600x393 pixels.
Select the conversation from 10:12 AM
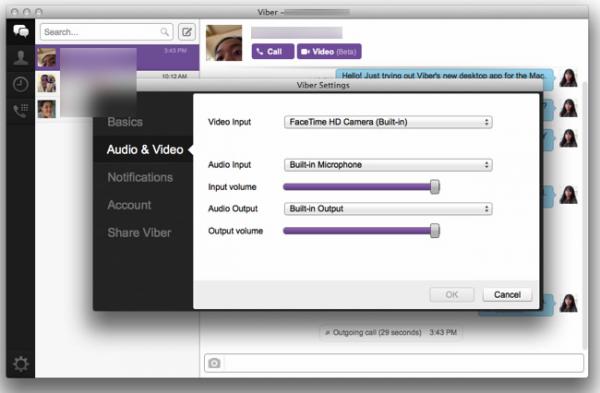click(x=117, y=76)
